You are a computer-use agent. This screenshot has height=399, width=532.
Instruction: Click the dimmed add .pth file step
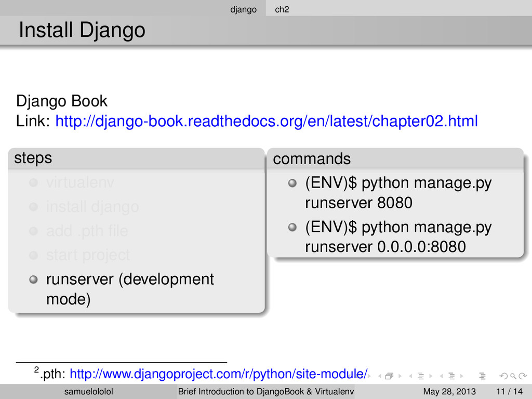87,231
